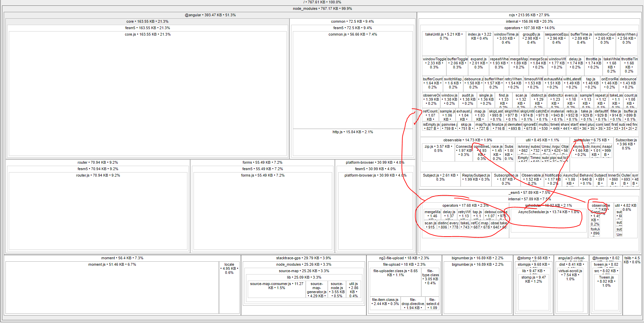Open the @angular 393.47 KB header
The width and height of the screenshot is (644, 324).
[x=210, y=15]
